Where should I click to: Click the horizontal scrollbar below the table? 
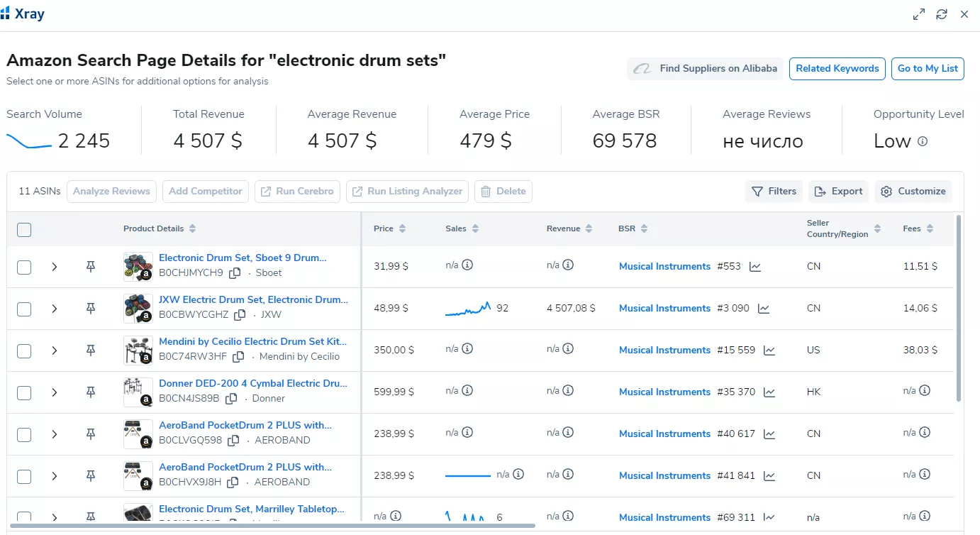(x=272, y=526)
